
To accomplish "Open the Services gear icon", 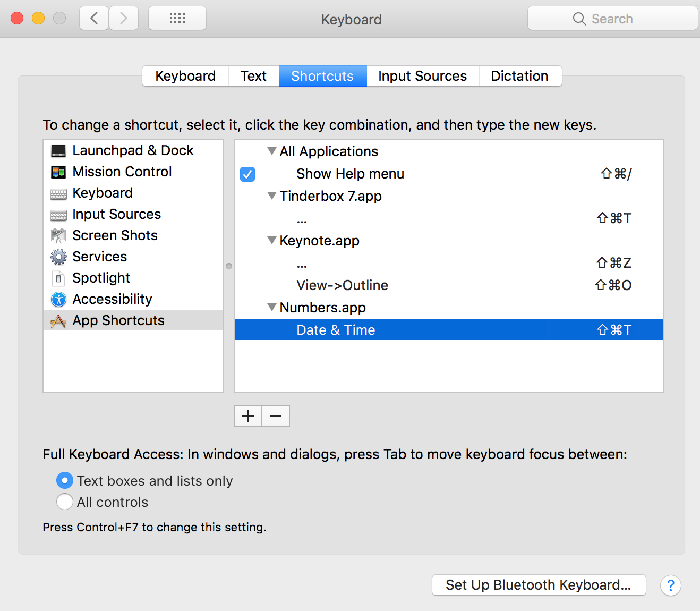I will click(58, 257).
